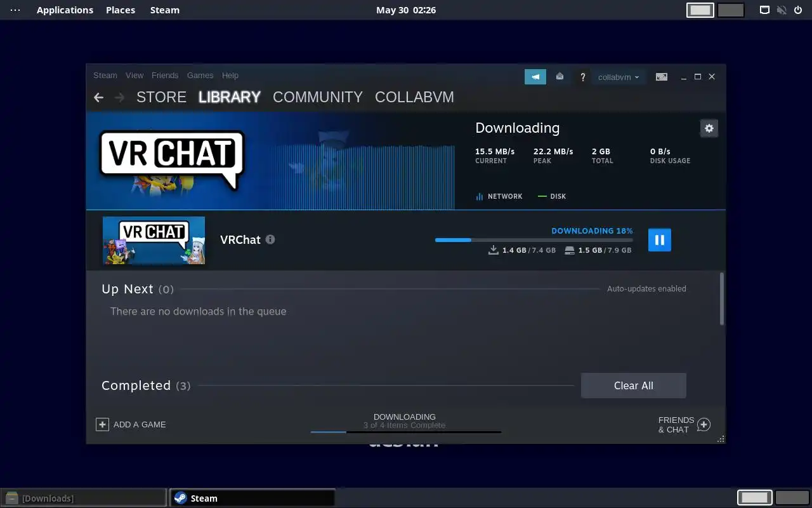
Task: Click the network status icon in top panel
Action: click(765, 10)
